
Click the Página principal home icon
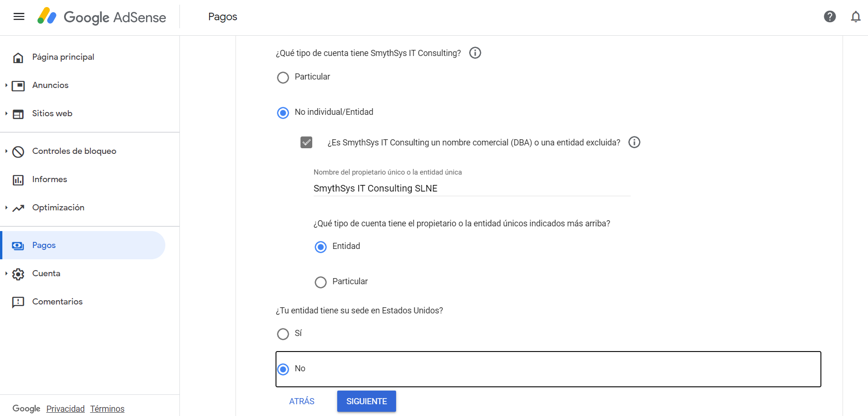tap(18, 57)
